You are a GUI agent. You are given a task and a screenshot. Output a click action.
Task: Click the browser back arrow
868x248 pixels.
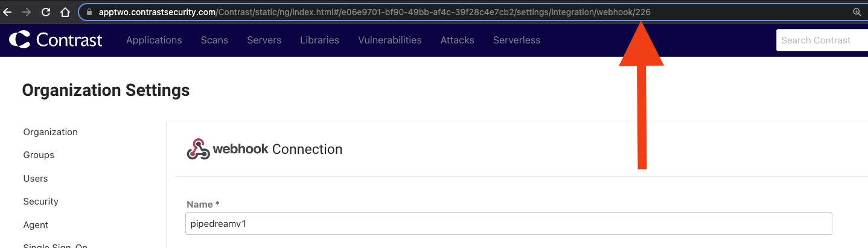pyautogui.click(x=8, y=11)
